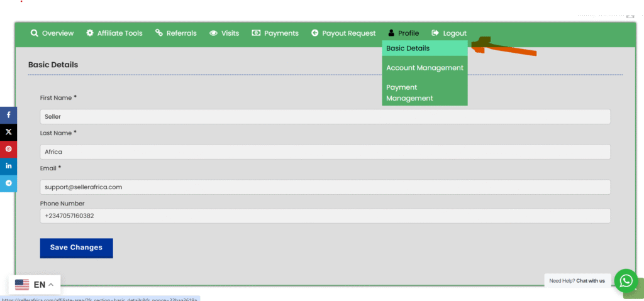Click the Telegram share icon
The image size is (644, 301).
[x=9, y=183]
